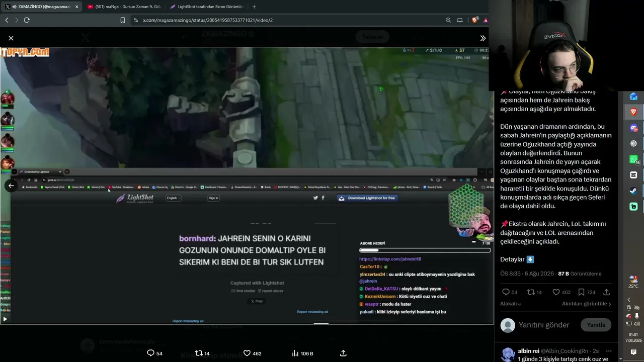Click the Brave Shields icon
The image size is (644, 362).
(475, 20)
